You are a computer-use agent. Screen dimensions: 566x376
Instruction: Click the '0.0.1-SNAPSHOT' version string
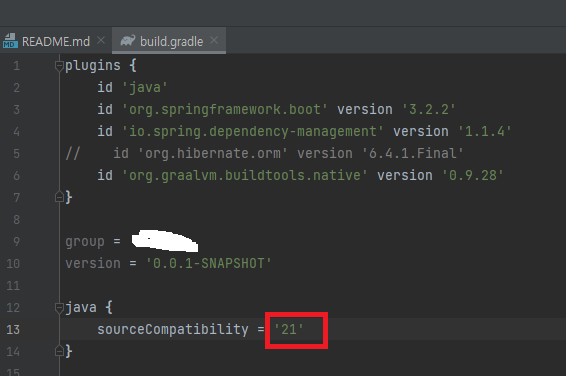pyautogui.click(x=208, y=263)
